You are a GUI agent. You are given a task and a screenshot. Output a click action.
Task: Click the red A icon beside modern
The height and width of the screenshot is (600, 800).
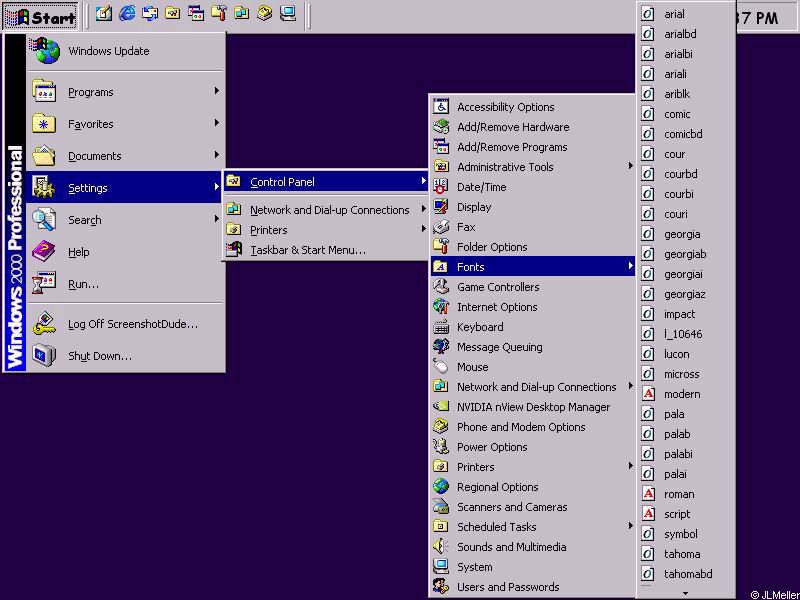pyautogui.click(x=648, y=394)
